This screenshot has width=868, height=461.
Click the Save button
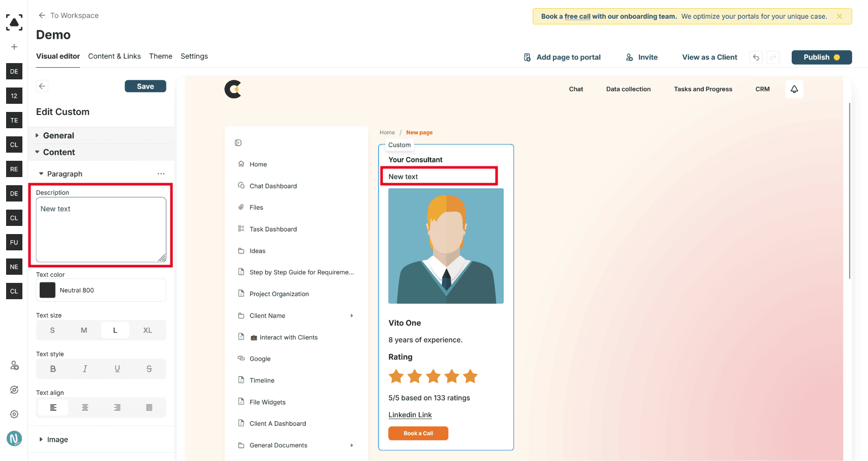pos(146,86)
